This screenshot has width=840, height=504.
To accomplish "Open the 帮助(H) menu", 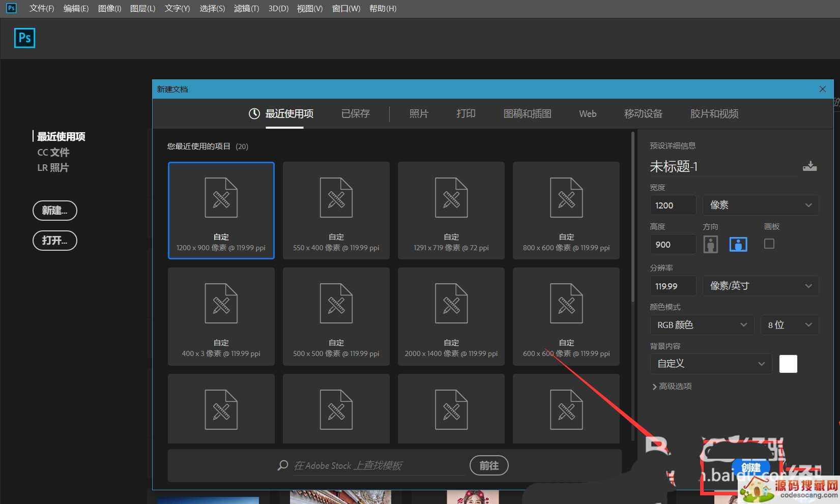I will tap(383, 8).
